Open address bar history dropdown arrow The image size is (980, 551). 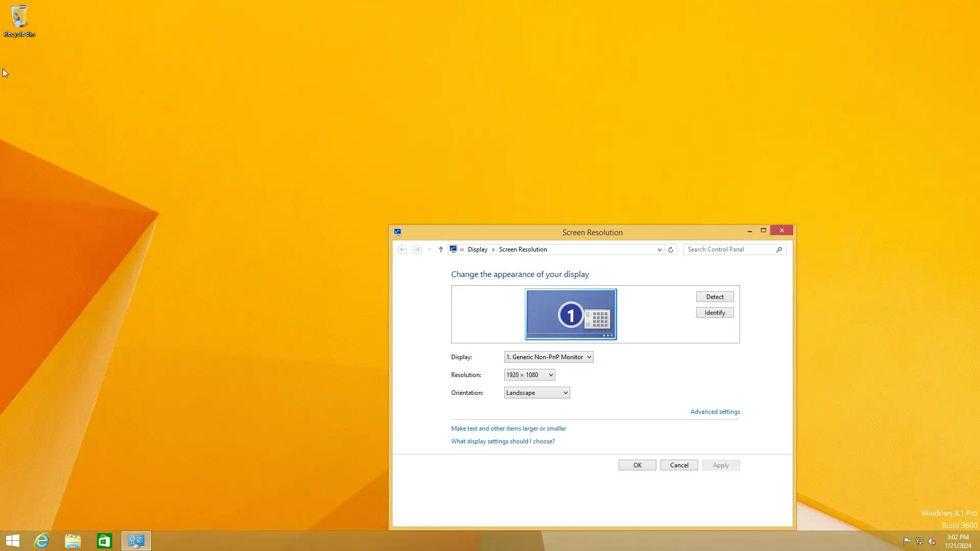(x=659, y=249)
